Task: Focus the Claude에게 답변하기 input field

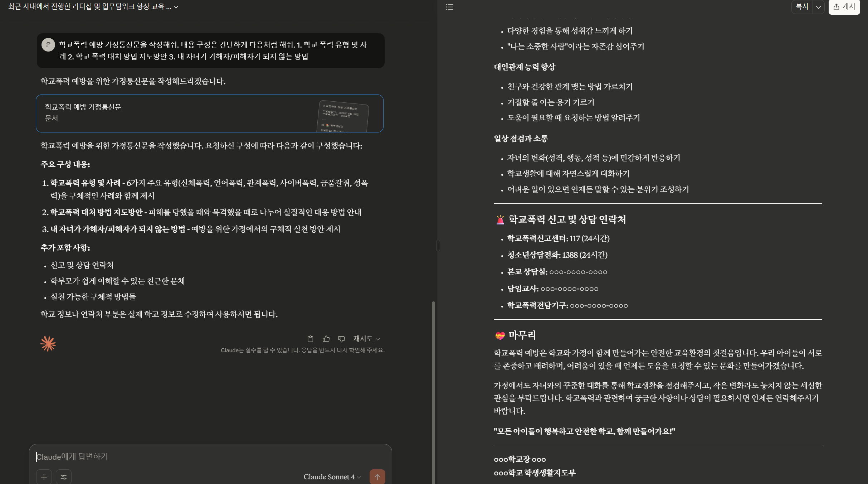Action: click(x=210, y=456)
